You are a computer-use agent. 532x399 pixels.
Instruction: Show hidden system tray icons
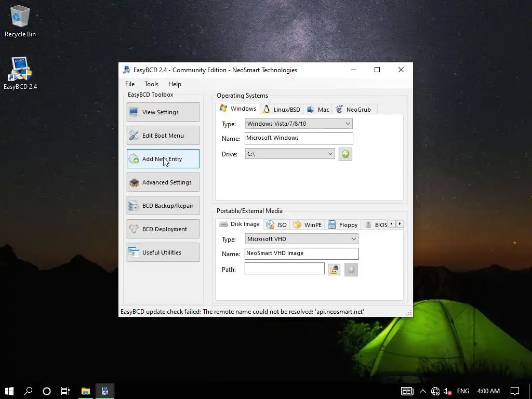tap(423, 391)
